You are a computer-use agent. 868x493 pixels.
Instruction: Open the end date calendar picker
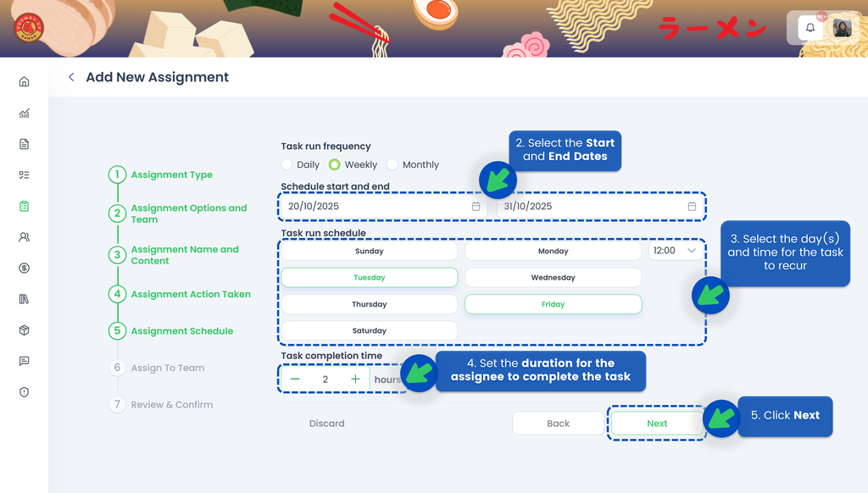pyautogui.click(x=692, y=207)
